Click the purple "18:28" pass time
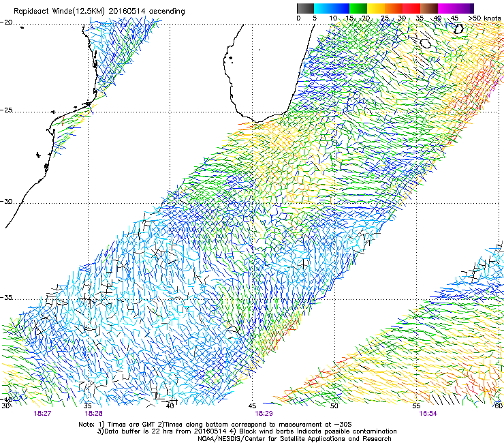Screen dimensions: 504x443 pos(93,414)
